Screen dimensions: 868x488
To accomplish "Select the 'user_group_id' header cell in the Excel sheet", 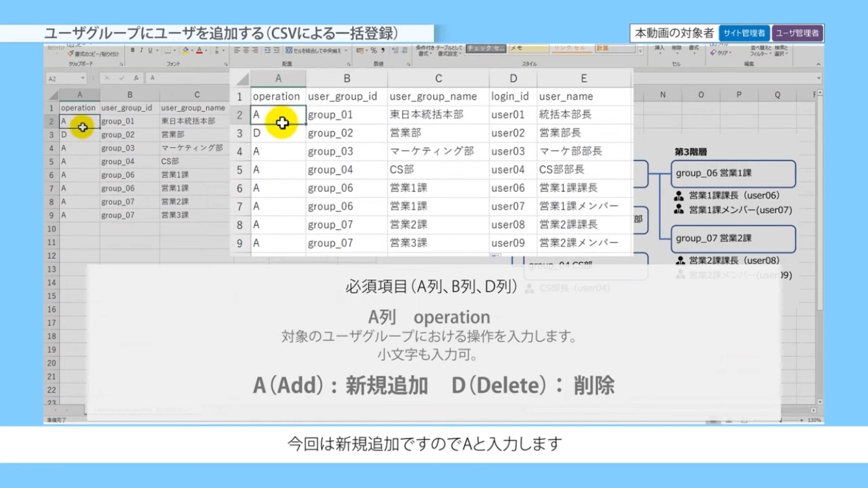I will pyautogui.click(x=129, y=108).
